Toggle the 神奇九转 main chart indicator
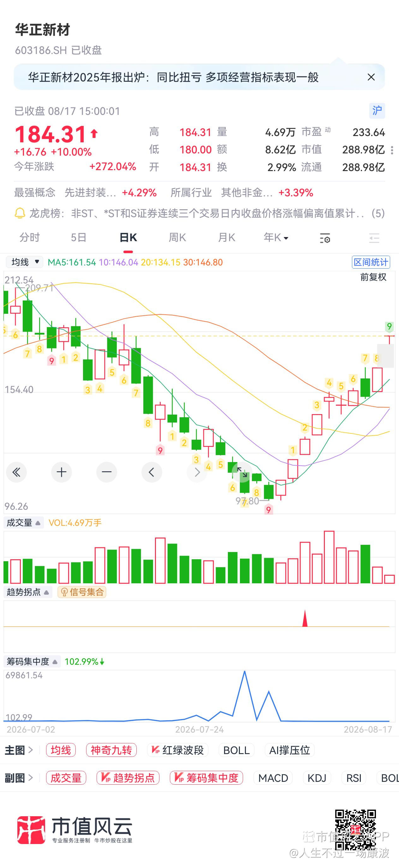Image resolution: width=399 pixels, height=868 pixels. click(111, 750)
